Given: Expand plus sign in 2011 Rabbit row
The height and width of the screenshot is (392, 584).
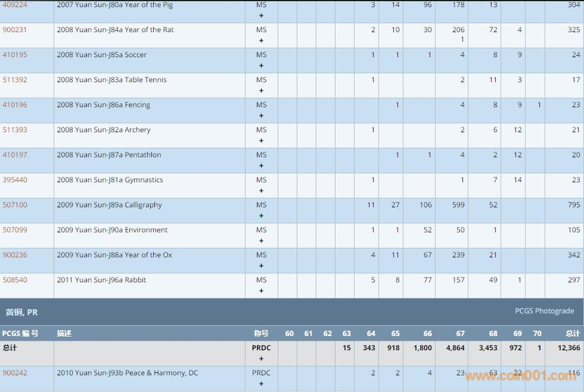Looking at the screenshot, I should point(261,291).
